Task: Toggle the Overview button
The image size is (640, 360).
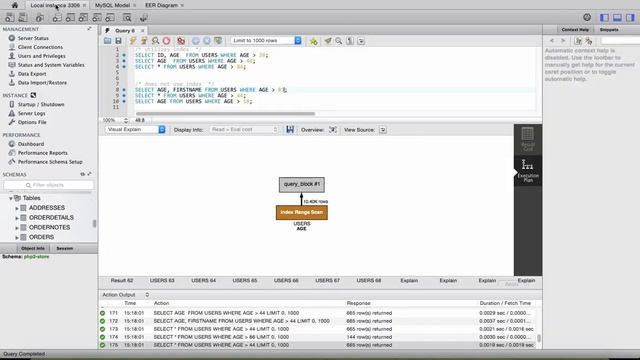Action: pos(333,130)
